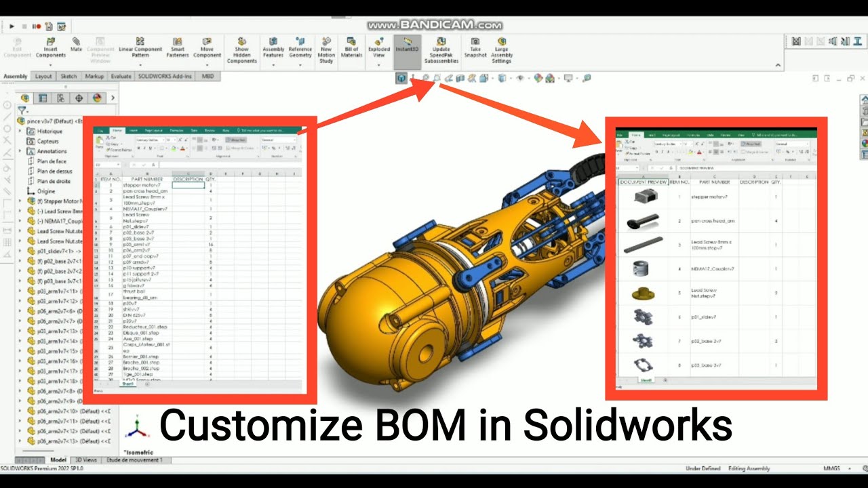Viewport: 868px width, 488px height.
Task: Expand the Annotations tree node
Action: click(x=20, y=151)
